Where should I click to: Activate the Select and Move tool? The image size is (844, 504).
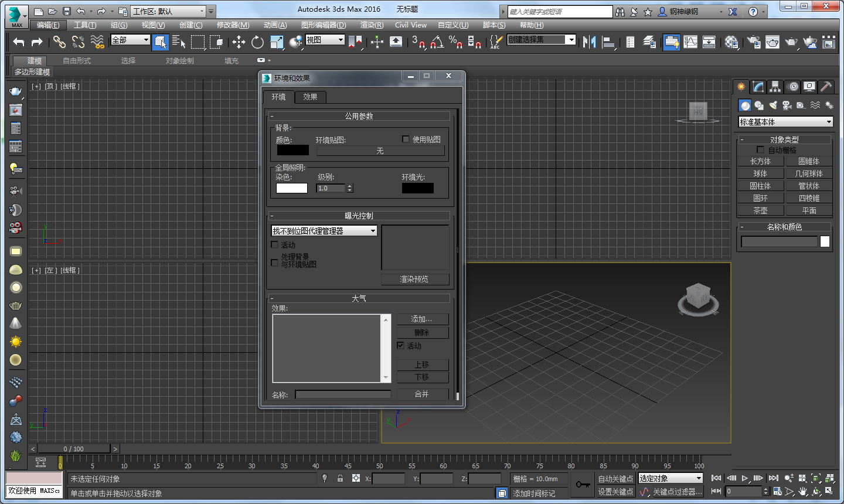(239, 42)
